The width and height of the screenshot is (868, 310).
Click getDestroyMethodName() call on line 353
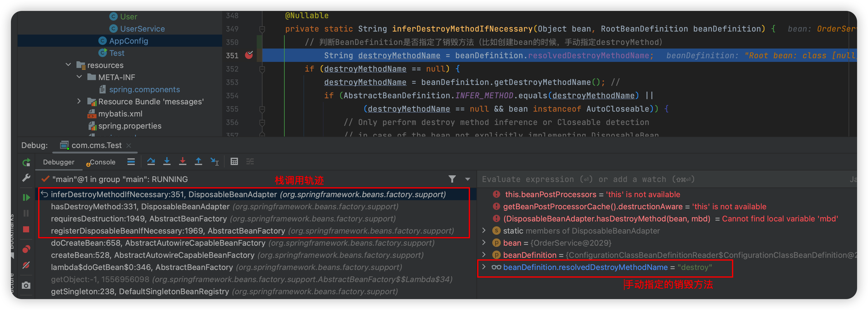548,82
